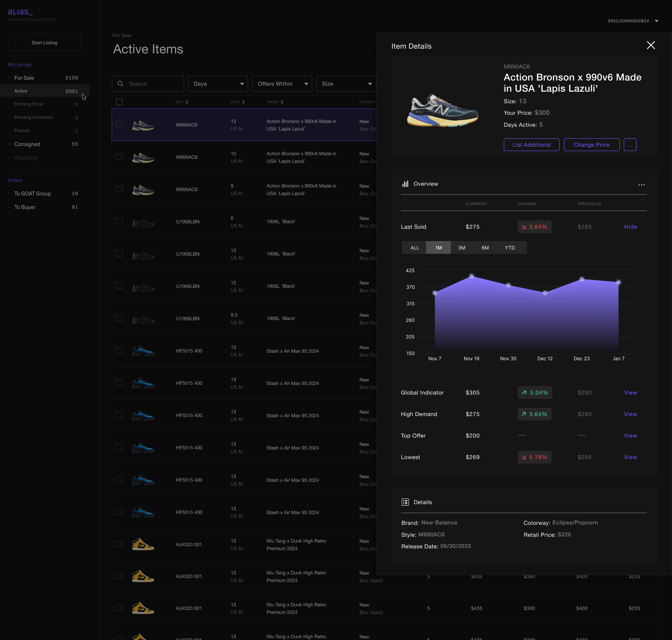Select the ALL chart range tab
672x640 pixels.
[x=415, y=247]
